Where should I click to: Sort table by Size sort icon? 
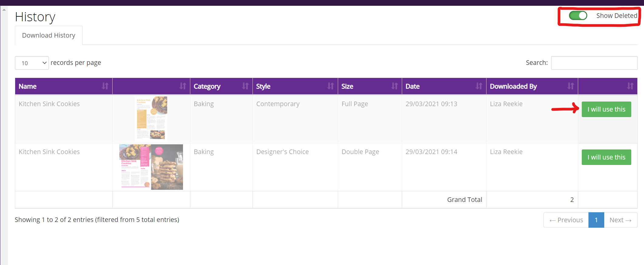pos(395,86)
